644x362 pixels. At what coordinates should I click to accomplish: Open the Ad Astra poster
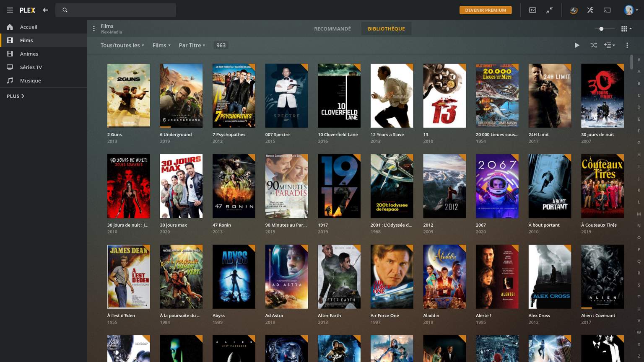(287, 277)
